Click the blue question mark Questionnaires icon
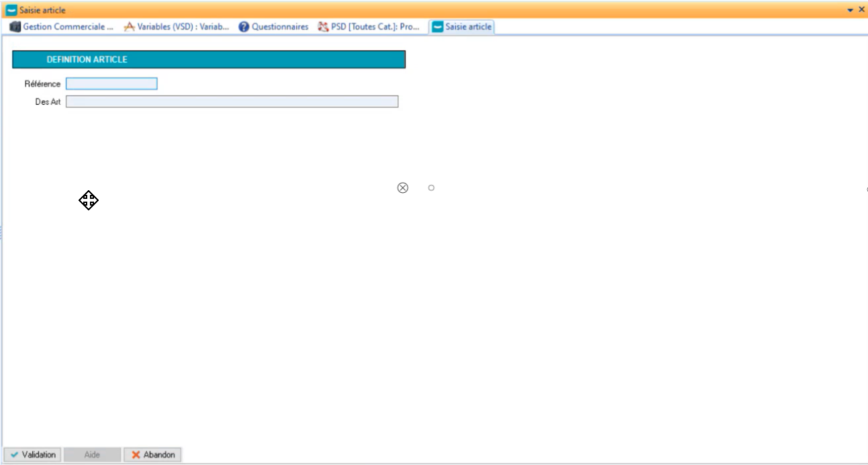 (x=244, y=27)
